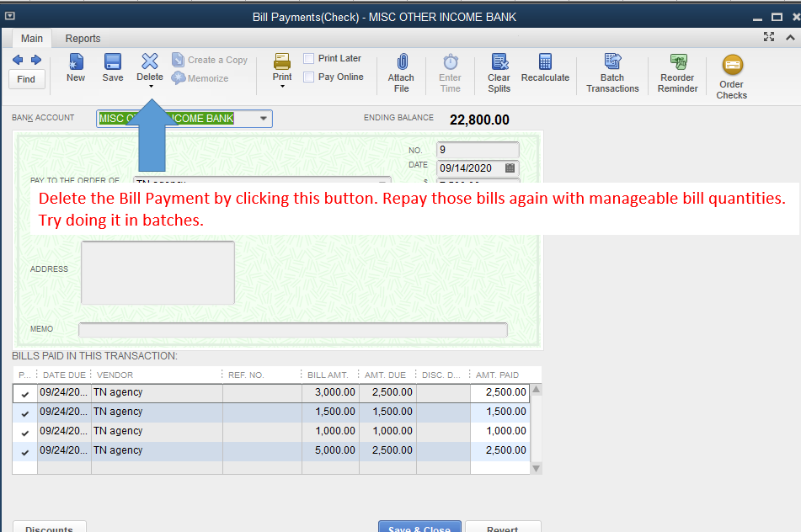The image size is (801, 532).
Task: Open Reorder Reminder
Action: click(x=677, y=73)
